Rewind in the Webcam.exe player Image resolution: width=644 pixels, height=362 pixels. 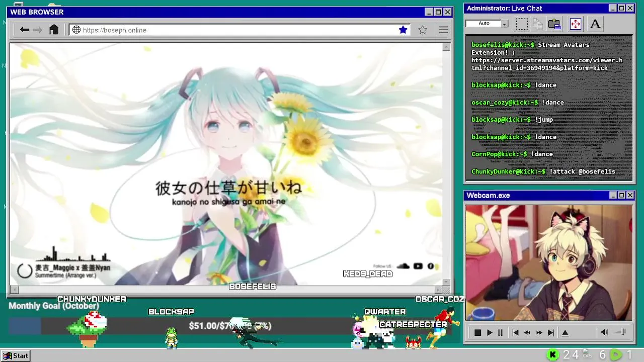527,332
